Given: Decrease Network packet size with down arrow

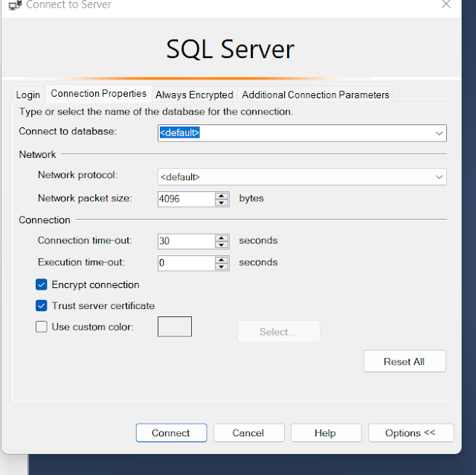Looking at the screenshot, I should tap(222, 203).
